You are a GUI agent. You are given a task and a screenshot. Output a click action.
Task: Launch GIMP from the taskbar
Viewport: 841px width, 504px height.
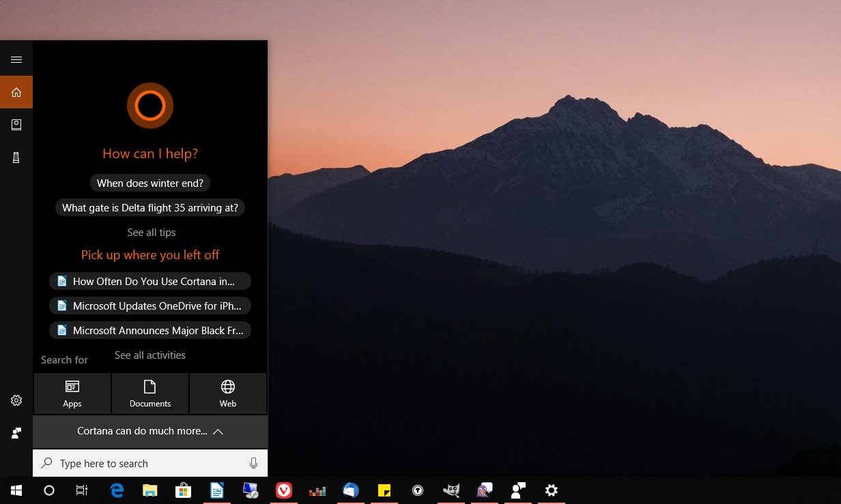pos(451,490)
